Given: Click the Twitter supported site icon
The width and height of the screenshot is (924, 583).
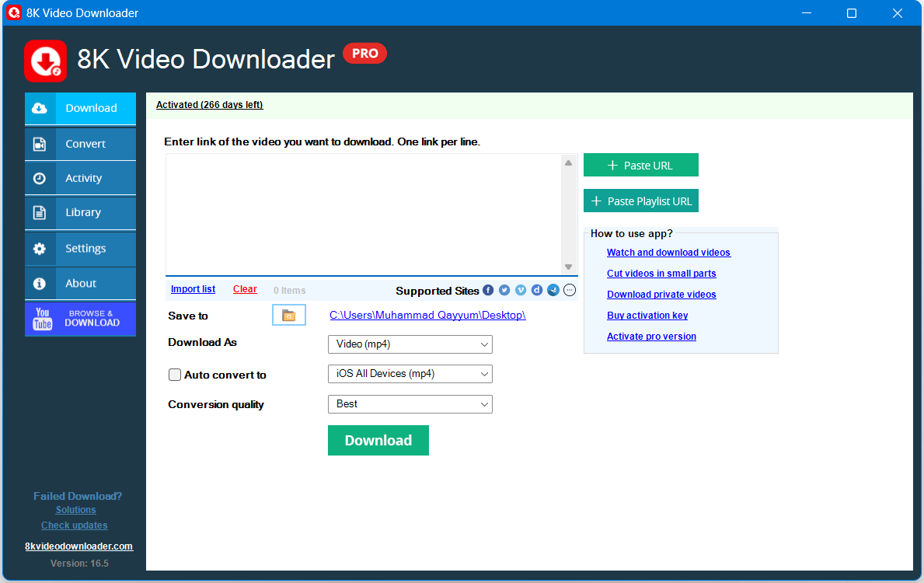Looking at the screenshot, I should point(504,290).
